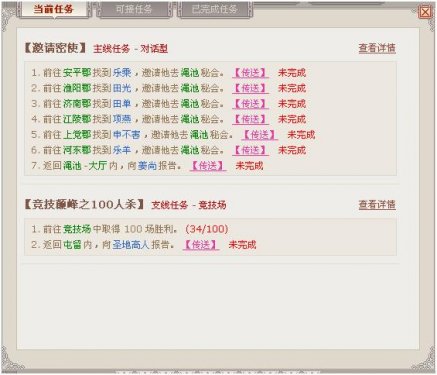Teleport to 渑池-大厅 for step 7
The width and height of the screenshot is (437, 375).
tap(208, 166)
